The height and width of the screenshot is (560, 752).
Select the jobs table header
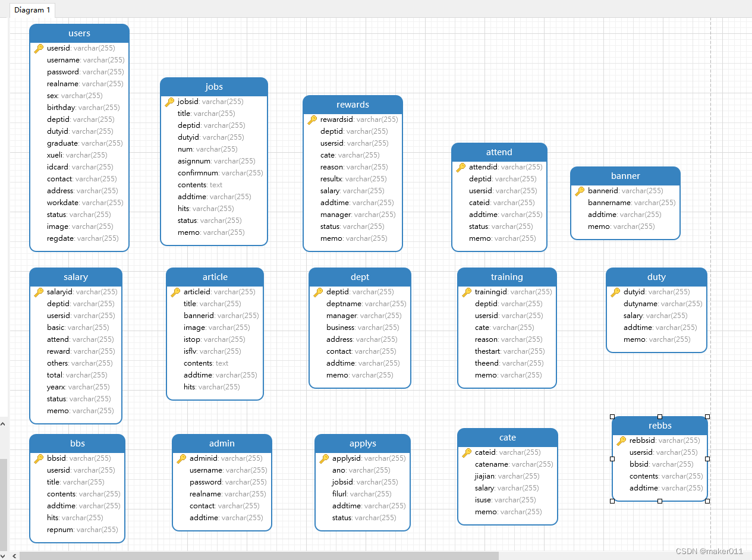point(214,87)
